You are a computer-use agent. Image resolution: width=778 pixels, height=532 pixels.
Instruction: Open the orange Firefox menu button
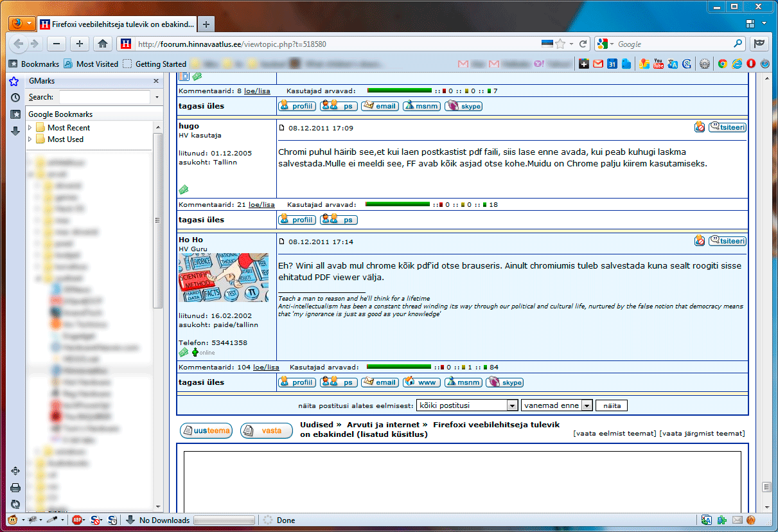pos(22,24)
